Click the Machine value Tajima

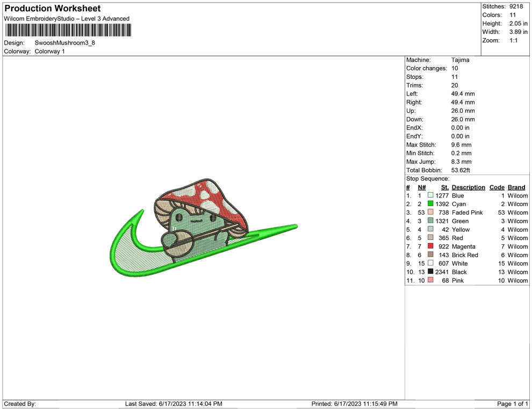(460, 60)
